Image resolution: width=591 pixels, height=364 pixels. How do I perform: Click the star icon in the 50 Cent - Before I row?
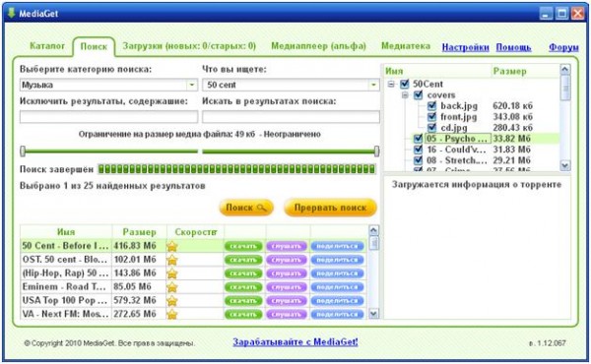[172, 246]
